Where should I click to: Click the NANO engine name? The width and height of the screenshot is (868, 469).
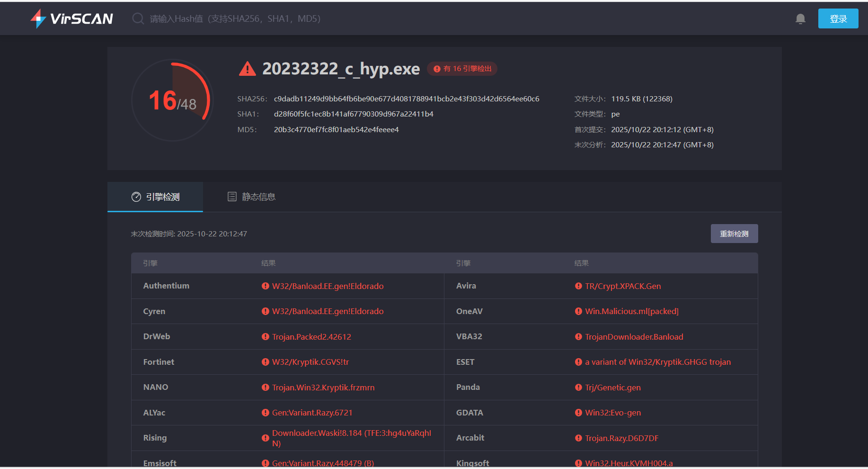(x=156, y=388)
